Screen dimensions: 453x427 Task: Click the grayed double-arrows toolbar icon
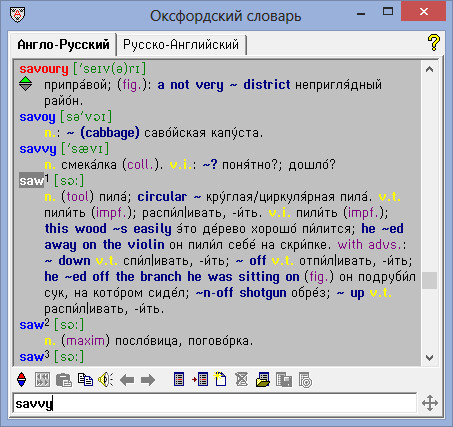tap(43, 380)
